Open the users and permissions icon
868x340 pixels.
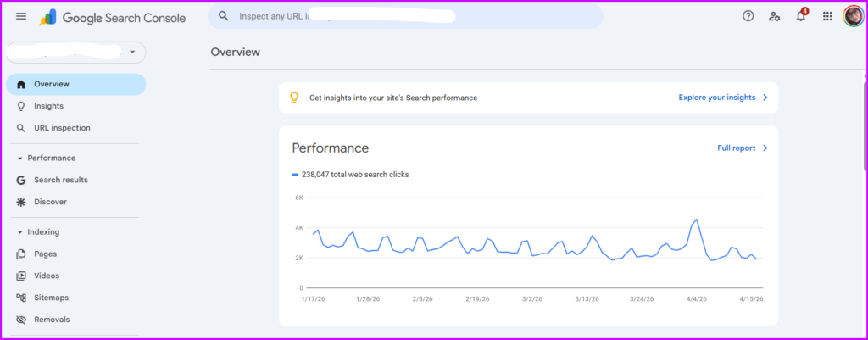[774, 16]
